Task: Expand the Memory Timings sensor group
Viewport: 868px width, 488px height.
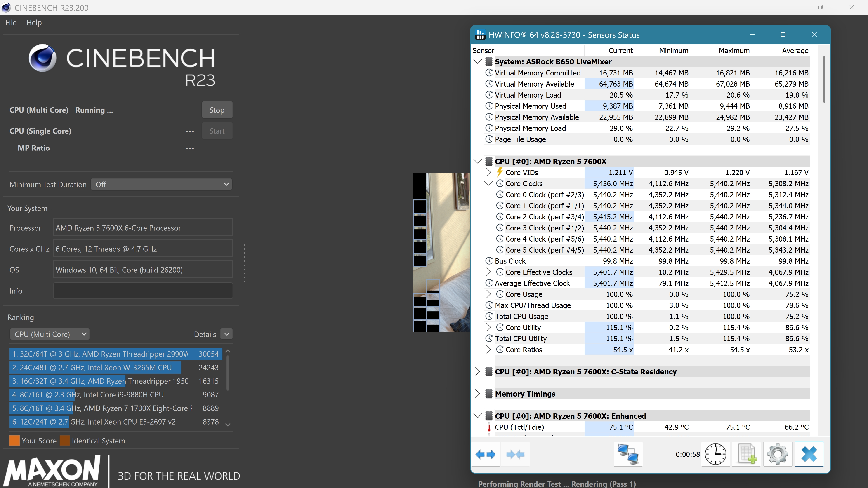Action: point(477,394)
